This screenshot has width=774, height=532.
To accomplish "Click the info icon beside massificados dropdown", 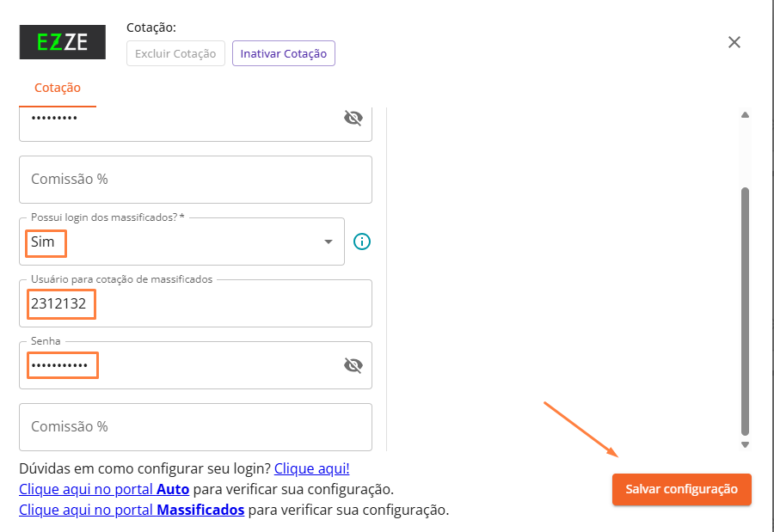I will pos(362,242).
